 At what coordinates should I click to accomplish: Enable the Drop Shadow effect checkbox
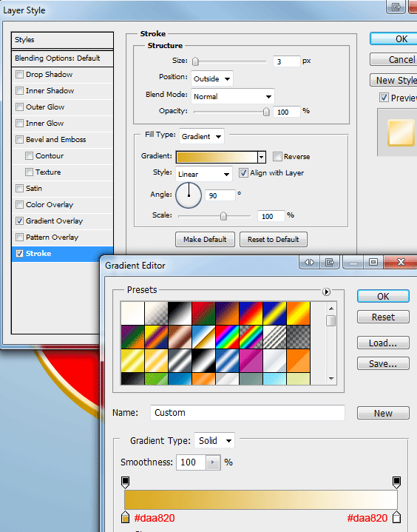(20, 74)
